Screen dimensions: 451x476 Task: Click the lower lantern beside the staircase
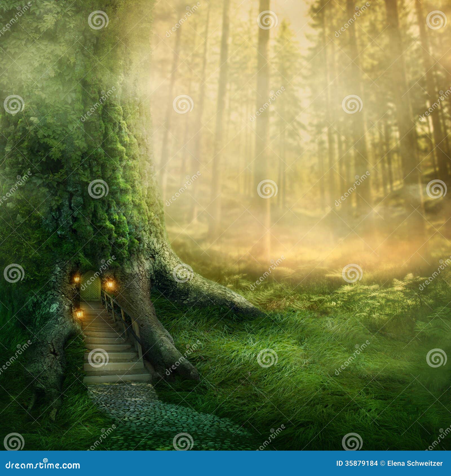pyautogui.click(x=79, y=315)
